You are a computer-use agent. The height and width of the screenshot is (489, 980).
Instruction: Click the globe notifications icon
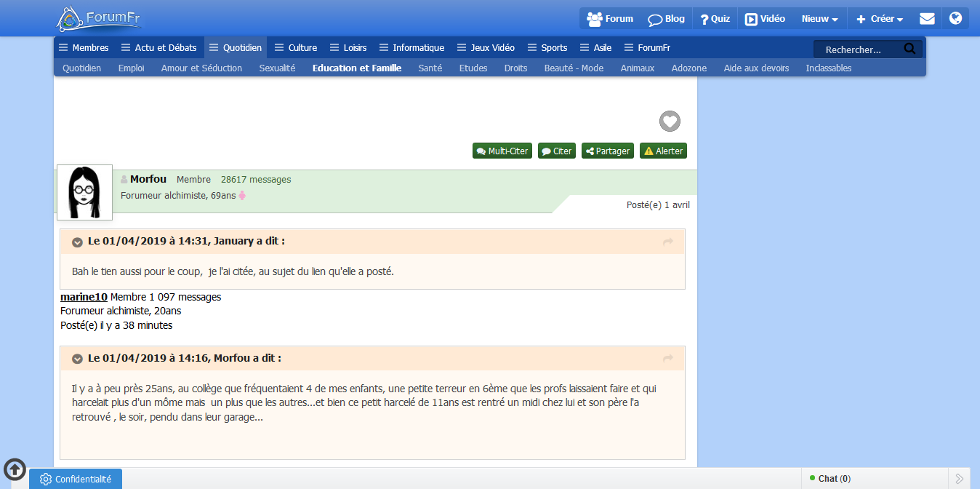pos(955,19)
